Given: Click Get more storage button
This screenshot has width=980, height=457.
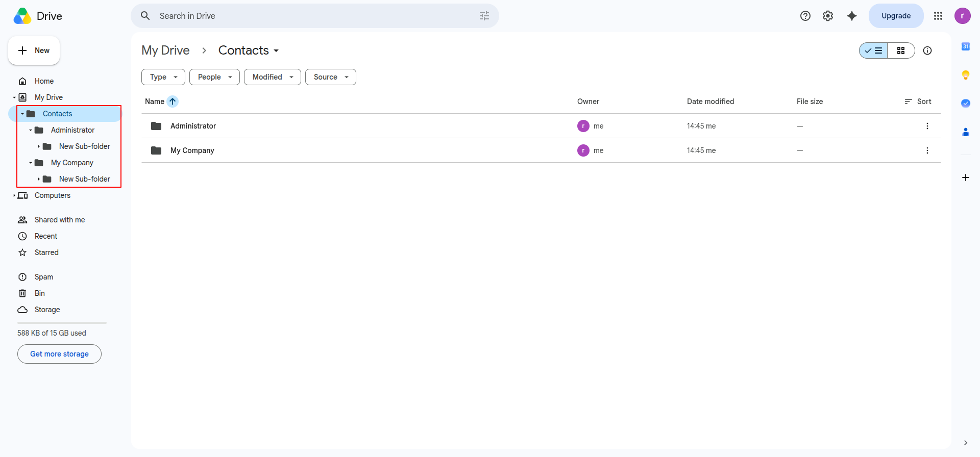Looking at the screenshot, I should tap(59, 354).
